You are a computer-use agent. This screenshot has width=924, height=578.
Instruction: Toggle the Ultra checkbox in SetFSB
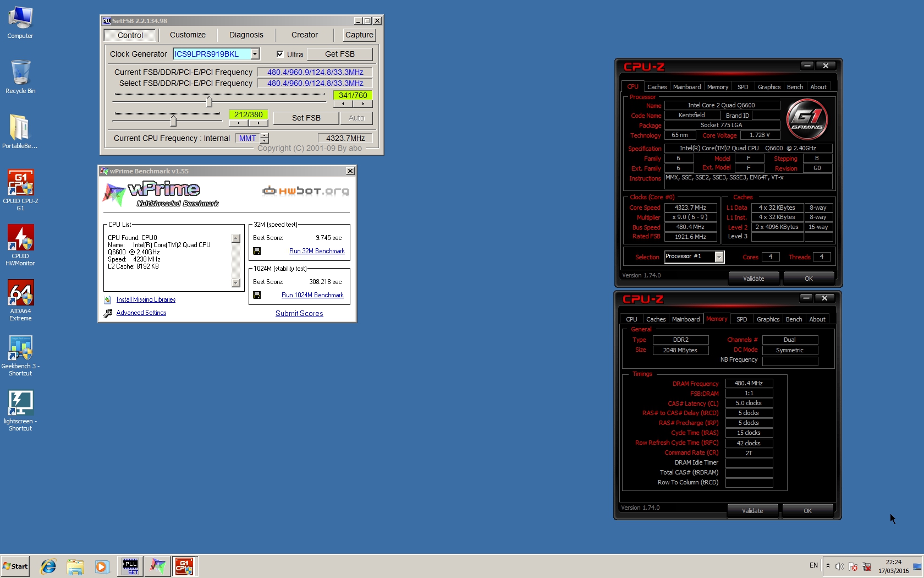(280, 54)
